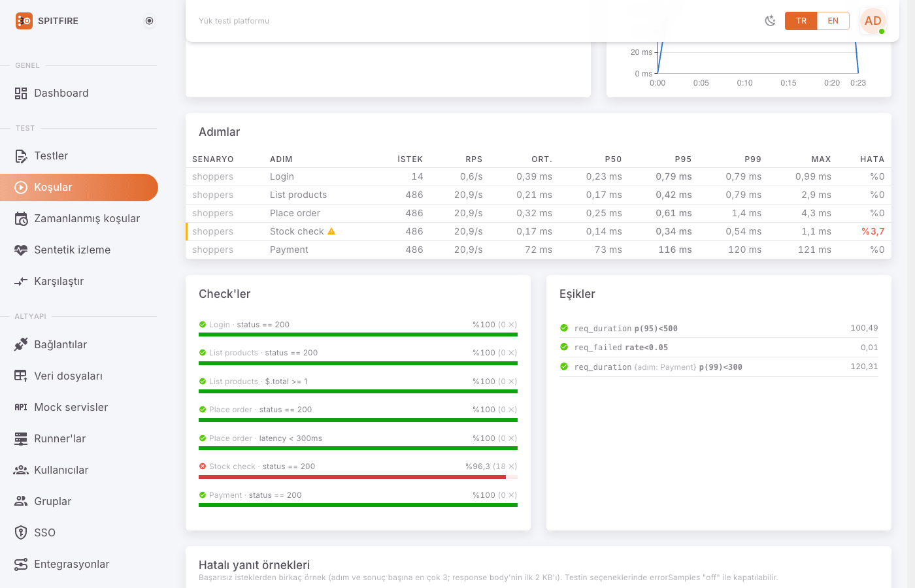The height and width of the screenshot is (588, 915).
Task: Click the Karşılaştır compare icon
Action: click(21, 282)
